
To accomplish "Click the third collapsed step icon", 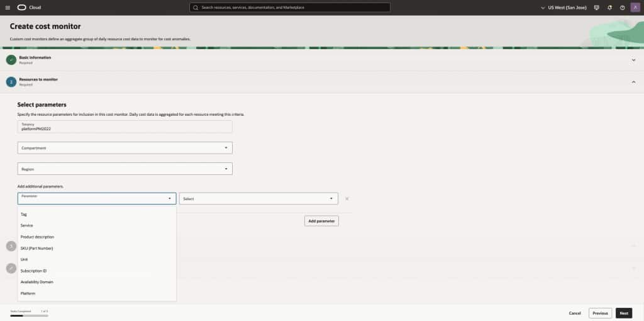I will click(x=11, y=246).
